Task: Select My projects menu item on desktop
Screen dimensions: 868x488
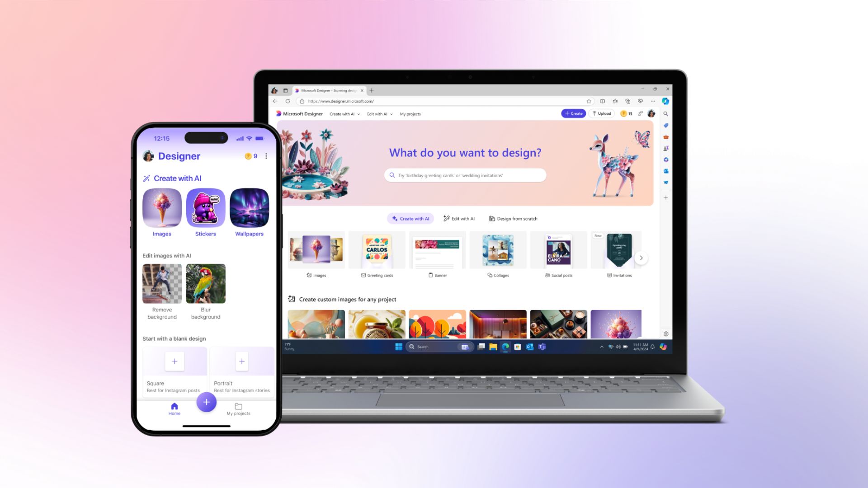Action: [x=410, y=114]
